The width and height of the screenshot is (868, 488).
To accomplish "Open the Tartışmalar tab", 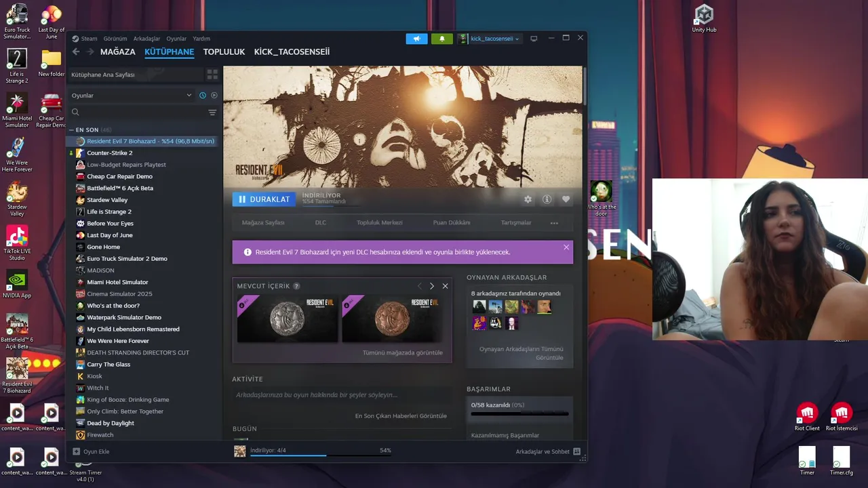I will pos(516,222).
